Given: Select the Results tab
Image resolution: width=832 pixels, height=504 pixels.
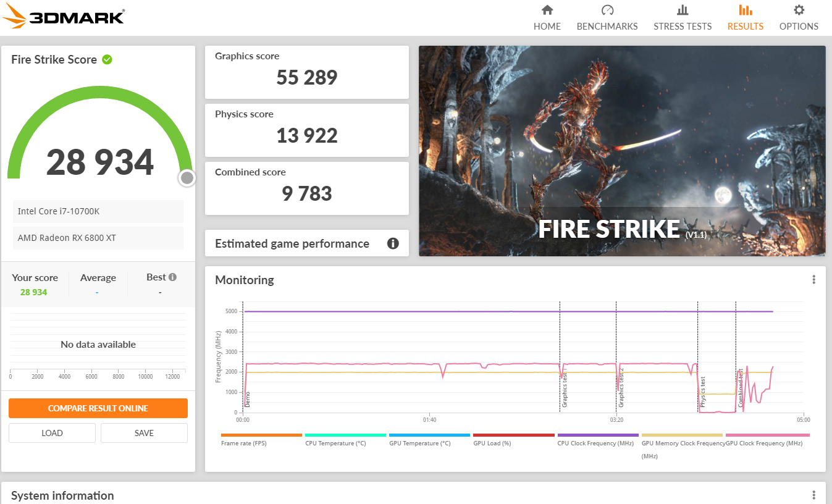Looking at the screenshot, I should coord(746,18).
